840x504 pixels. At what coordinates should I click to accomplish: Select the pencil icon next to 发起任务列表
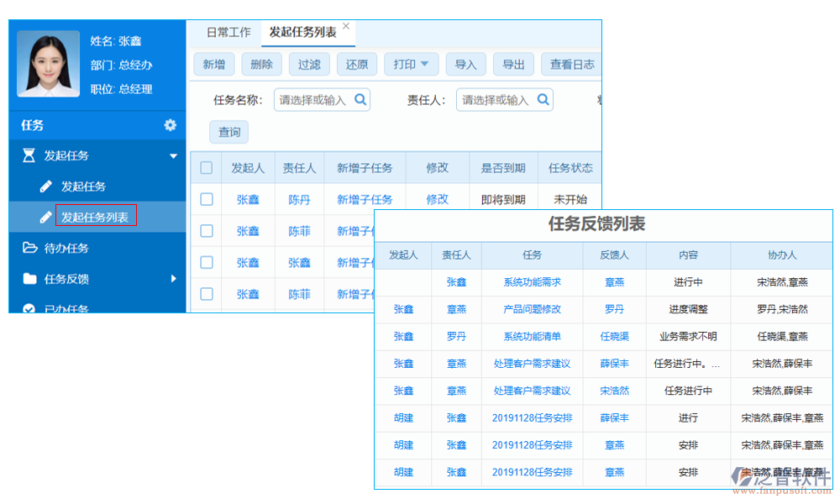point(45,215)
